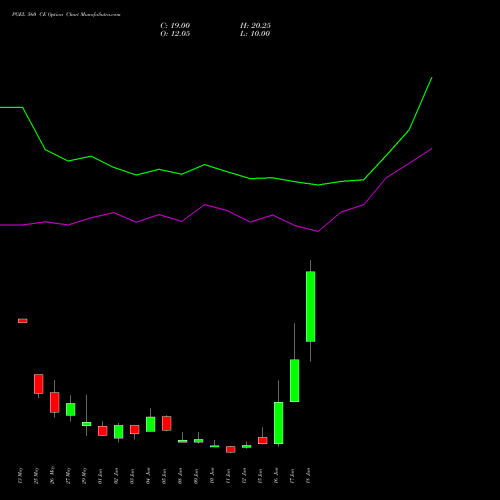Click the red candle for 03 Jun
Screen dimensions: 500x500
click(135, 429)
